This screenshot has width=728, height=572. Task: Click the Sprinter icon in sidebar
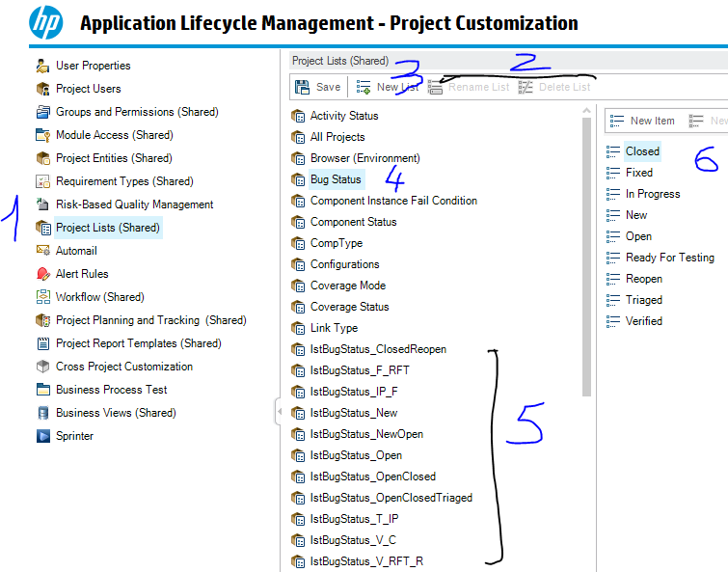[42, 436]
